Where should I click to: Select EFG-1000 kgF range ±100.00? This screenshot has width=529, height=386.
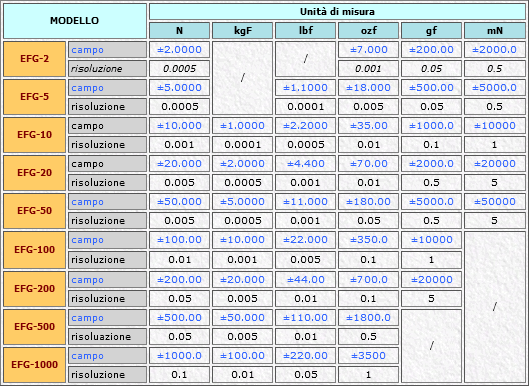[243, 356]
